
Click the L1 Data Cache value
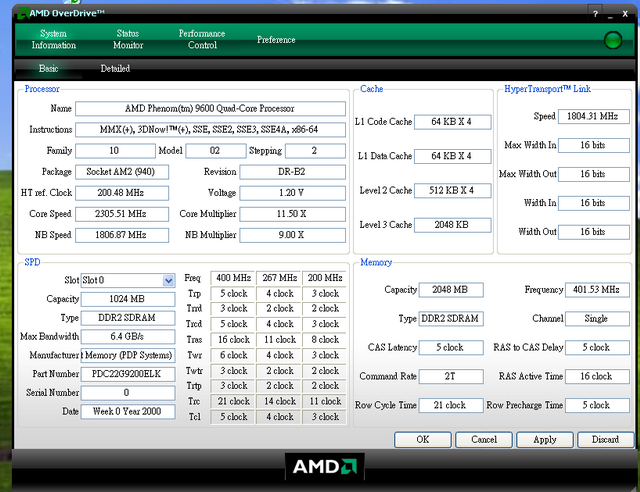click(x=452, y=156)
